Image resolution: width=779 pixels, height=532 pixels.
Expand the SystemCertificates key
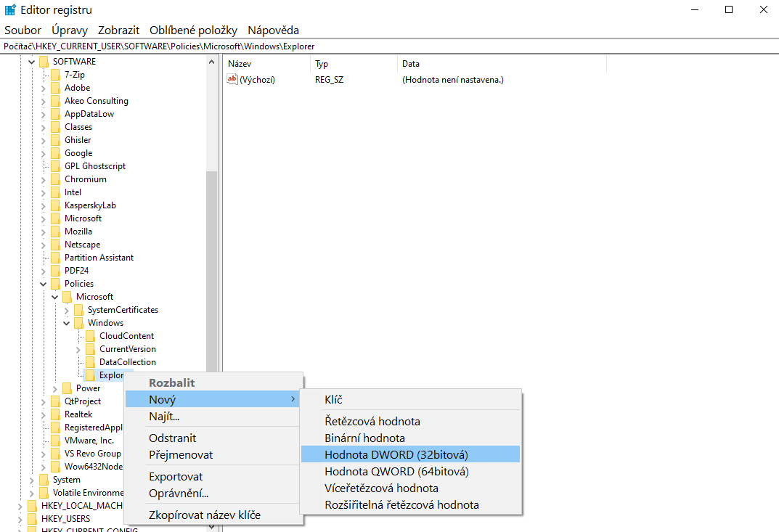click(66, 310)
